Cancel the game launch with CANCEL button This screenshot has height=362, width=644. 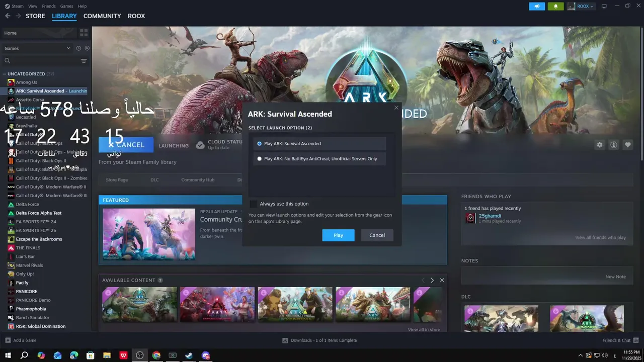[126, 145]
